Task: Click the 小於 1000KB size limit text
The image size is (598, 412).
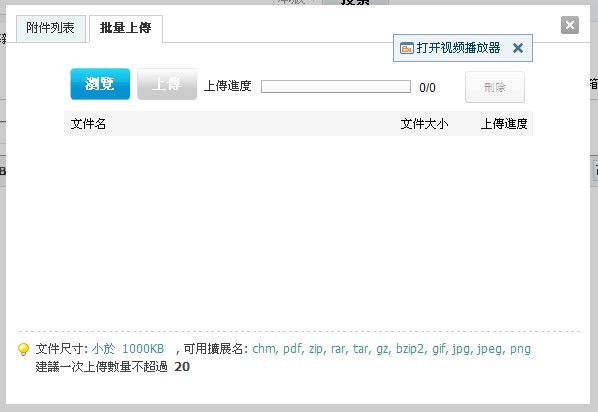Action: (128, 349)
